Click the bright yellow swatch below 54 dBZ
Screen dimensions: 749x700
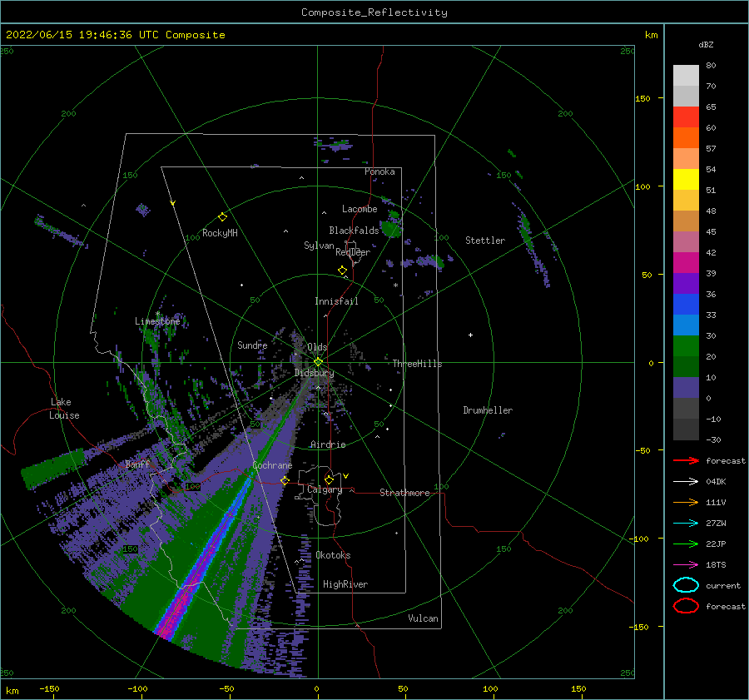point(686,180)
